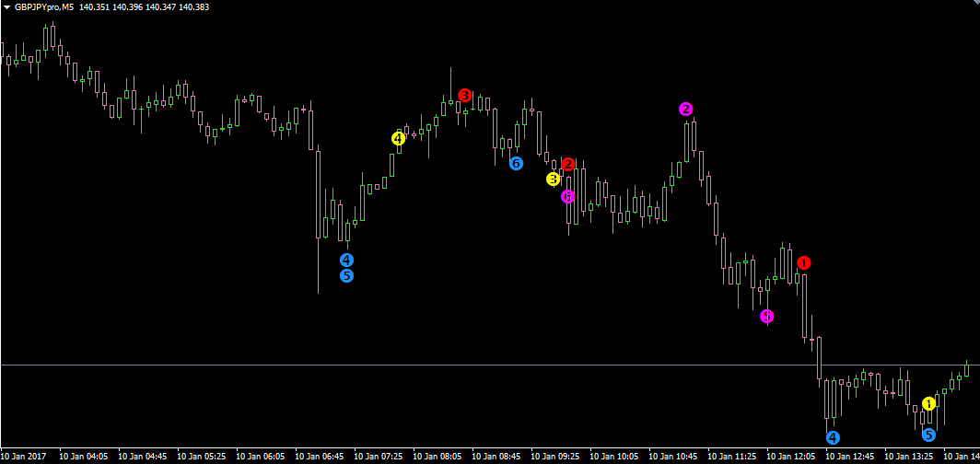Viewport: 980px width, 464px height.
Task: Select the blue 5 marker directly below blue 4
Action: [345, 275]
